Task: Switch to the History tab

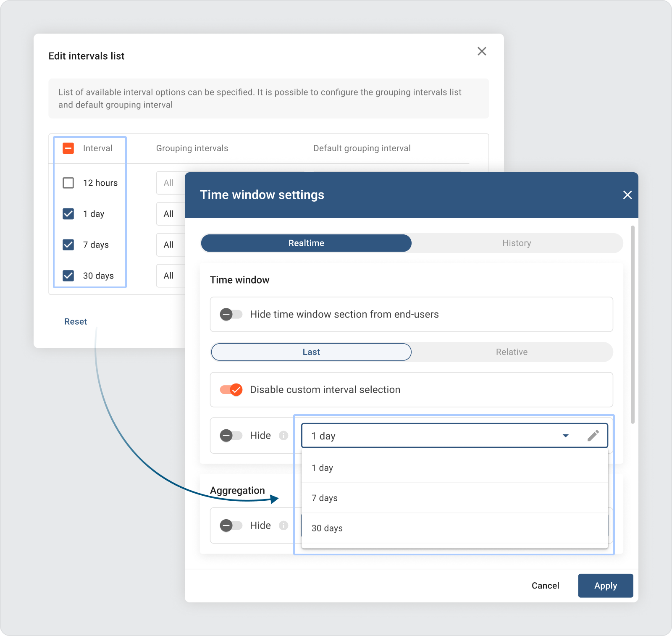Action: (x=517, y=243)
